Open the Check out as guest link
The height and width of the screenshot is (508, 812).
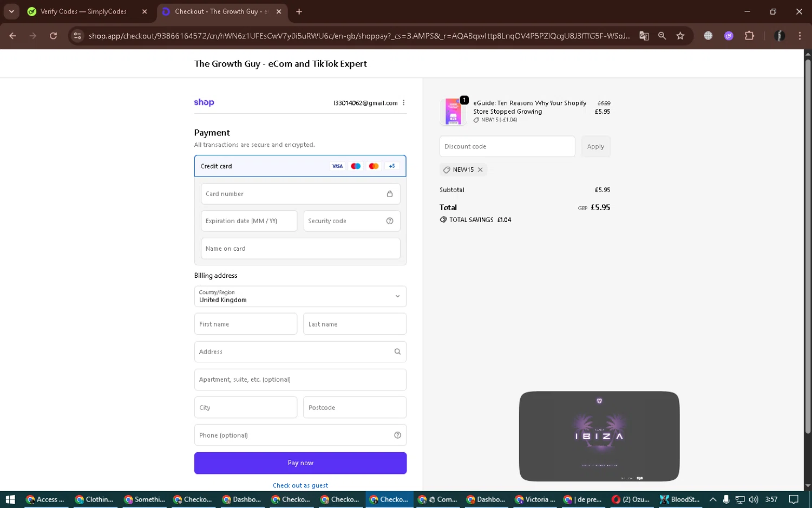[300, 485]
